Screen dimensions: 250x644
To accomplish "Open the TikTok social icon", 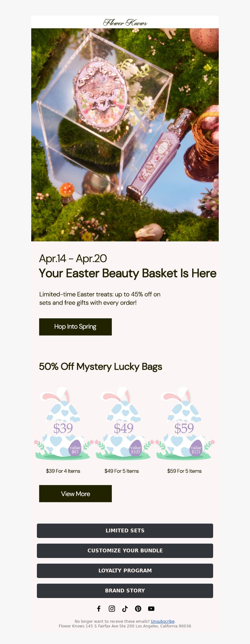I will click(125, 608).
